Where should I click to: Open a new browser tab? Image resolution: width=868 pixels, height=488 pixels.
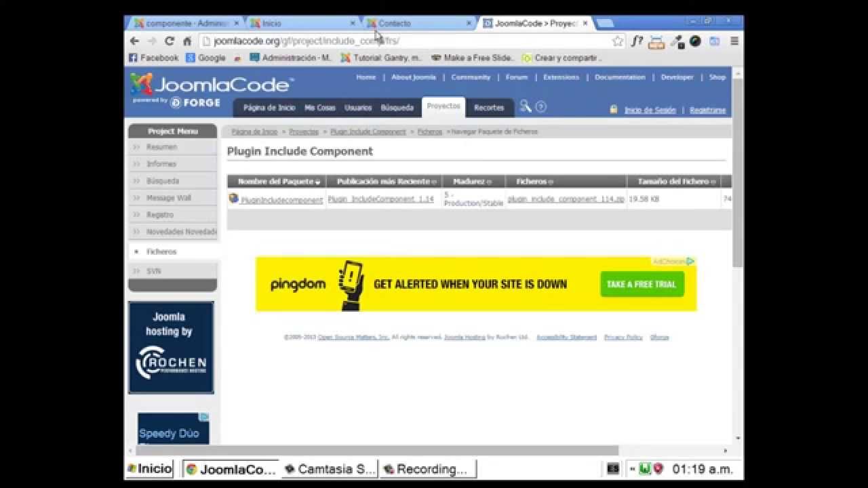click(605, 24)
